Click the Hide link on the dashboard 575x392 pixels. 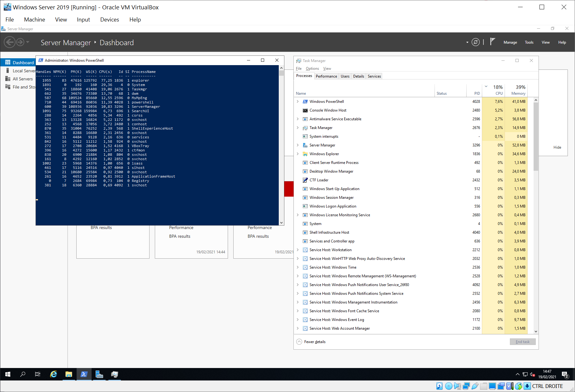557,147
